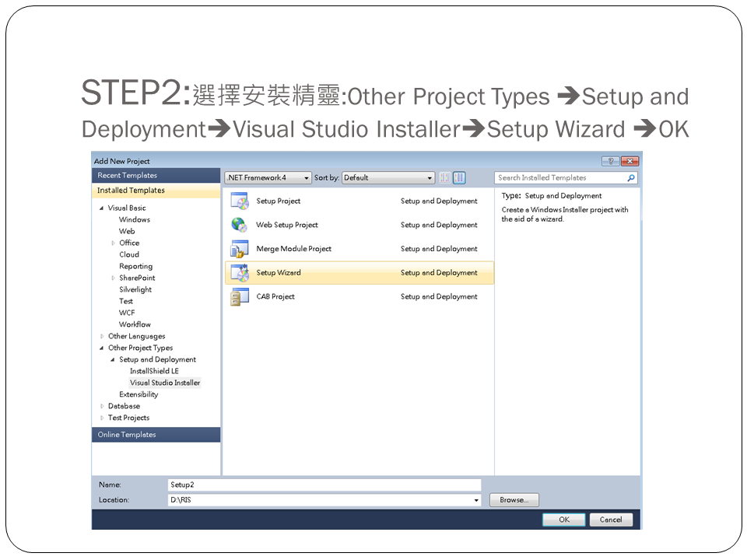Image resolution: width=747 pixels, height=560 pixels.
Task: Click the Merge Module Project icon
Action: [x=240, y=249]
